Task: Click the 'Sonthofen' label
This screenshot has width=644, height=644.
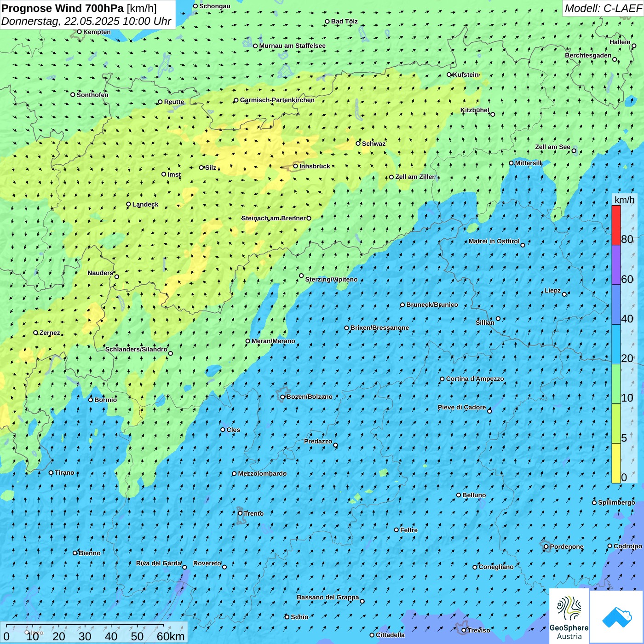Action: click(x=92, y=95)
